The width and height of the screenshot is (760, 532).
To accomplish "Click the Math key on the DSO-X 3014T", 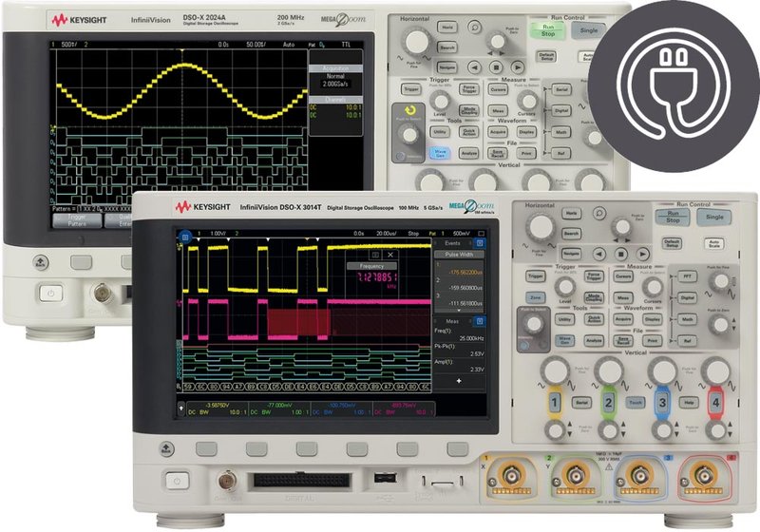I will (x=687, y=319).
